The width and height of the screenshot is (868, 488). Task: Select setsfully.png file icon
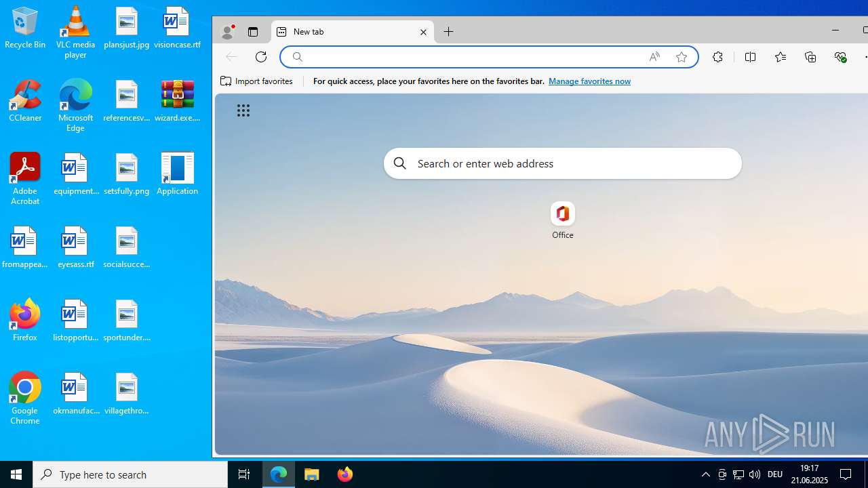pyautogui.click(x=127, y=174)
